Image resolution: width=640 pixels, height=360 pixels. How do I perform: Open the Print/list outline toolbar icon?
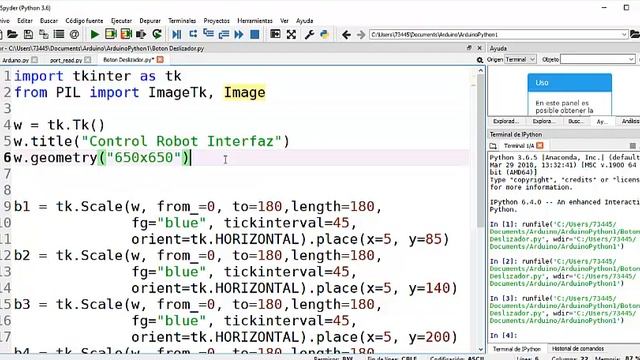59,35
